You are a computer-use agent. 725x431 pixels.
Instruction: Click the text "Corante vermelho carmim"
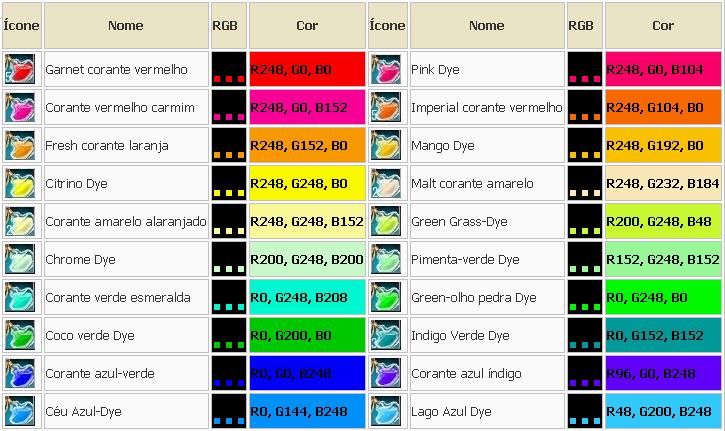pos(120,107)
